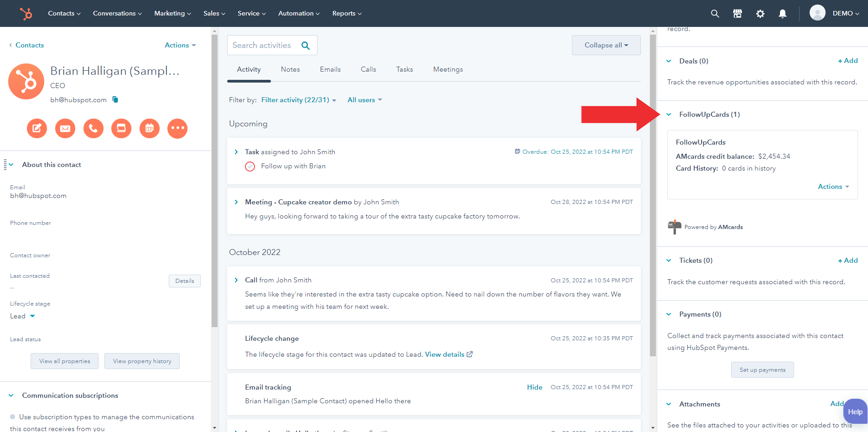This screenshot has height=432, width=868.
Task: Expand the Task assigned to John Smith
Action: tap(236, 152)
